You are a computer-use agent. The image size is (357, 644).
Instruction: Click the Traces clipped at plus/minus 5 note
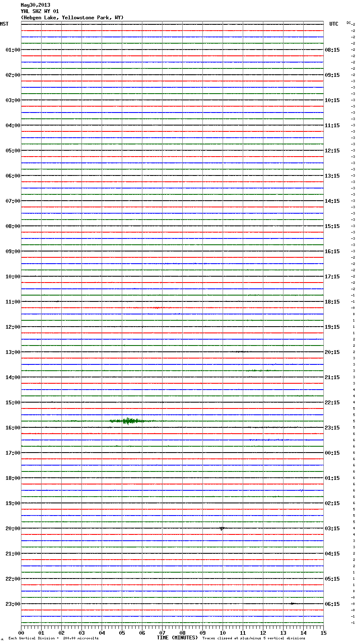coord(254,639)
